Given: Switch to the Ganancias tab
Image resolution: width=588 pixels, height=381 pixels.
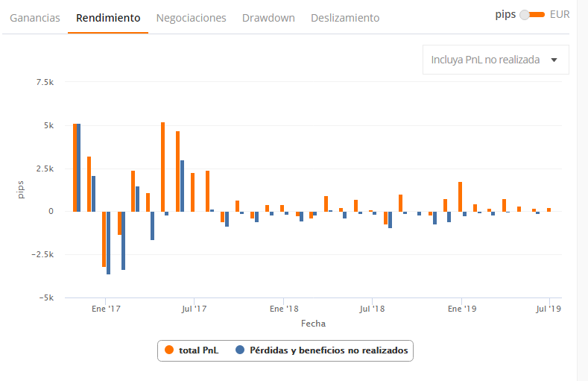Looking at the screenshot, I should tap(35, 18).
